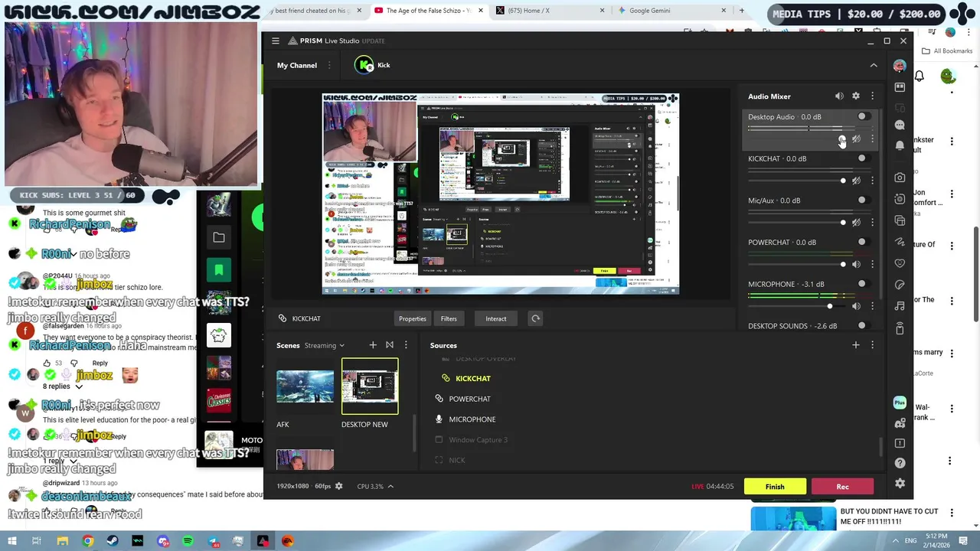Select the POWERCHAT source row

[649, 399]
